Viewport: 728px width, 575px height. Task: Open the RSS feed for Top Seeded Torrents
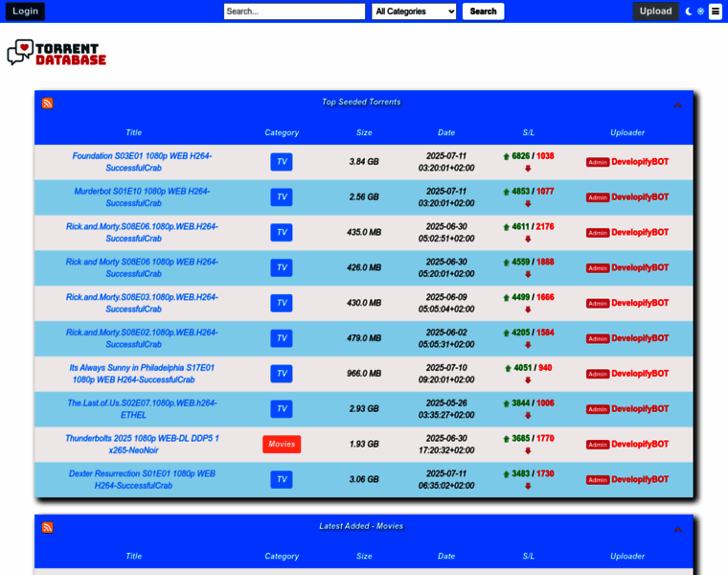point(47,103)
